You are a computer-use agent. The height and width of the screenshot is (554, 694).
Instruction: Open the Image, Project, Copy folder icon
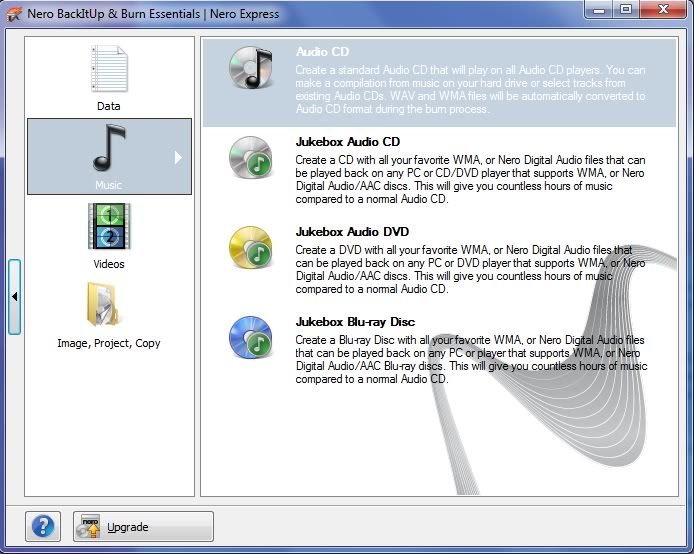point(103,305)
